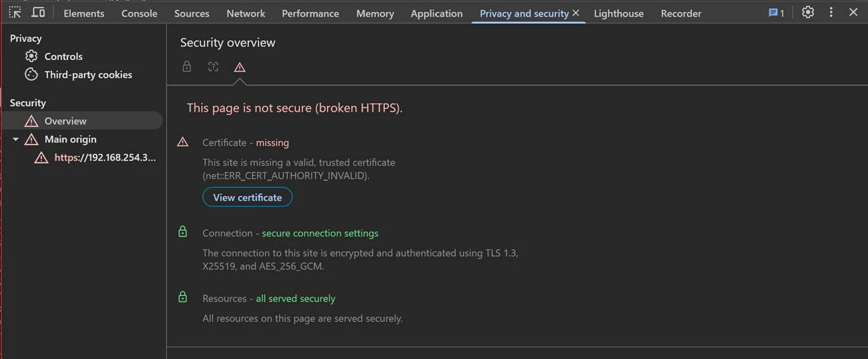Click the Privacy section header in sidebar
This screenshot has height=359, width=868.
[25, 39]
